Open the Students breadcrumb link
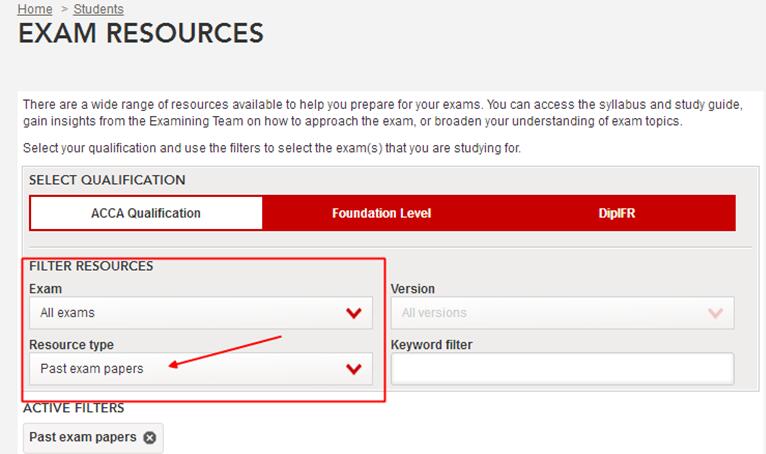The image size is (766, 454). point(99,9)
